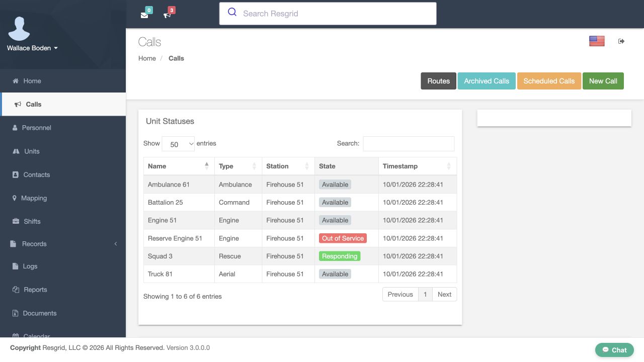Click the logout arrow icon
The height and width of the screenshot is (362, 644).
pyautogui.click(x=621, y=41)
